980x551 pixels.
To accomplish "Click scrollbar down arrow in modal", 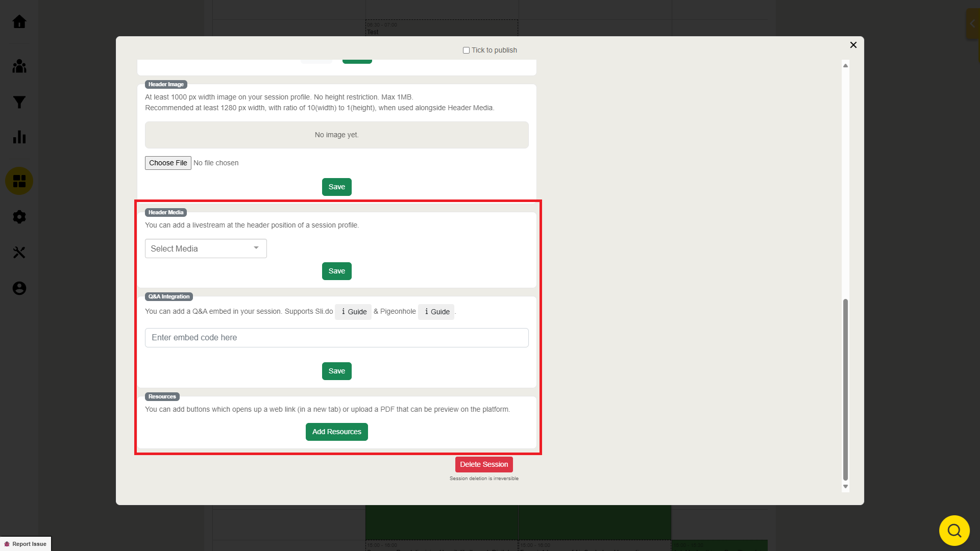I will coord(845,487).
